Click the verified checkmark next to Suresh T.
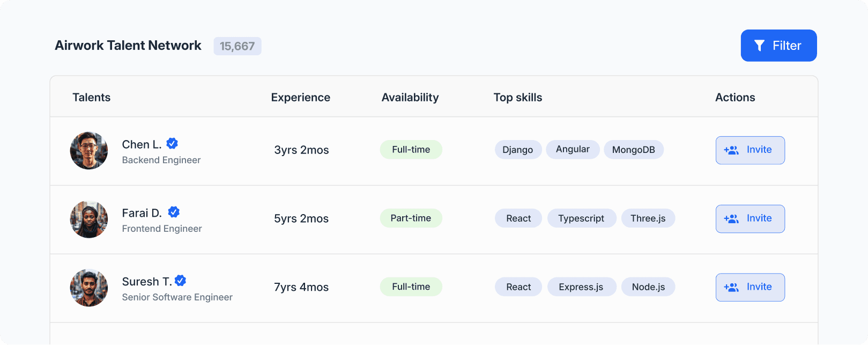Screen dimensions: 868x345 [181, 281]
